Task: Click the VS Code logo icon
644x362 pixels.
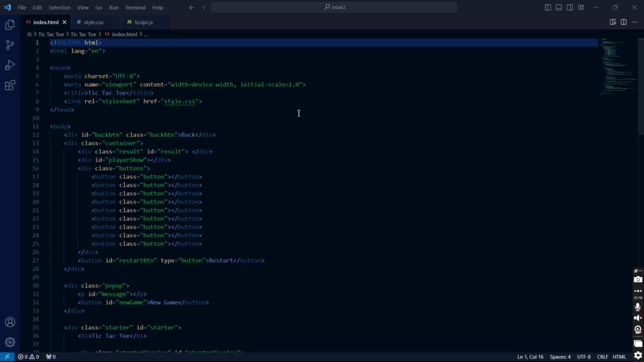Action: point(7,8)
